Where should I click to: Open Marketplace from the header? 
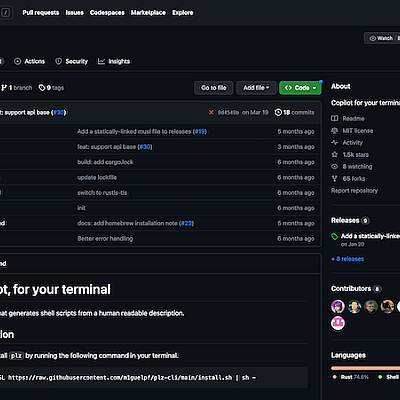pyautogui.click(x=148, y=13)
